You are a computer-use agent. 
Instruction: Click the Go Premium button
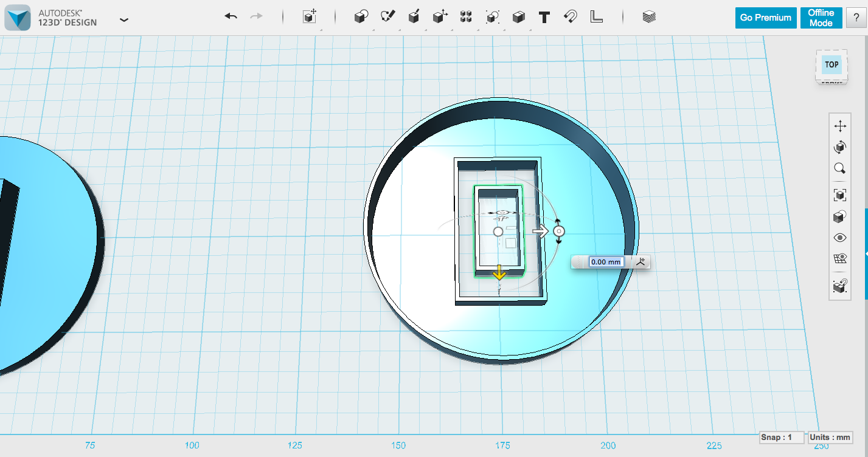coord(765,18)
